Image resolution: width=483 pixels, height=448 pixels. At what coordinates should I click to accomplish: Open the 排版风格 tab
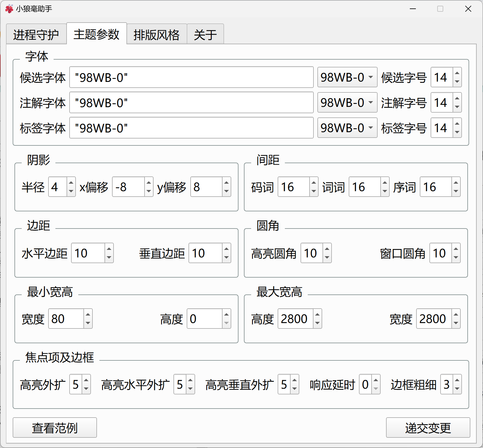(157, 35)
